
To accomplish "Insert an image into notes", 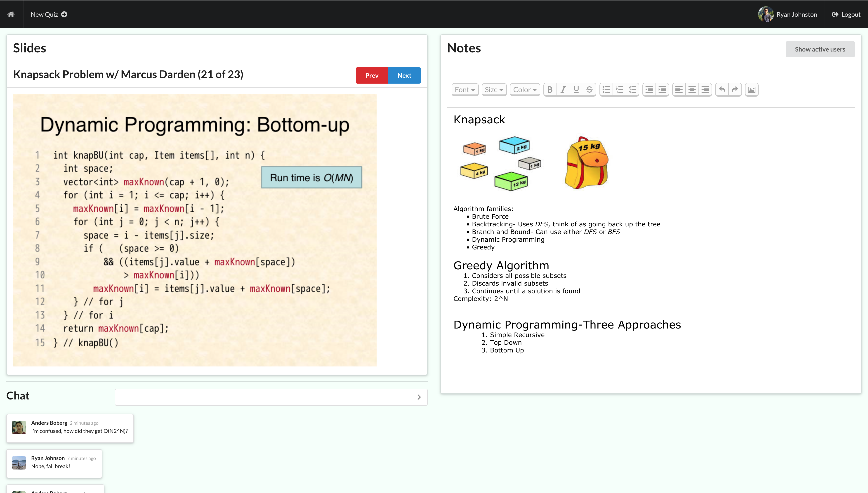I will pyautogui.click(x=752, y=90).
